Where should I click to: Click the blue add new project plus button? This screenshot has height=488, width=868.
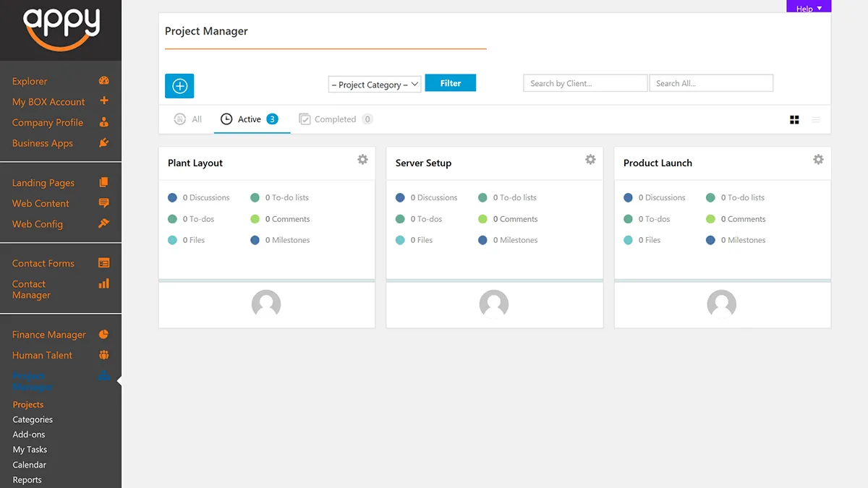click(179, 86)
